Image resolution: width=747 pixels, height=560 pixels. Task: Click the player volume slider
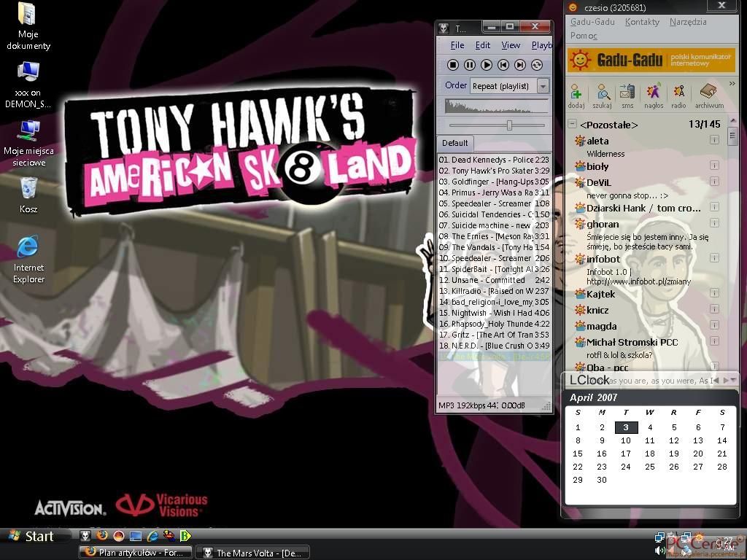click(509, 125)
